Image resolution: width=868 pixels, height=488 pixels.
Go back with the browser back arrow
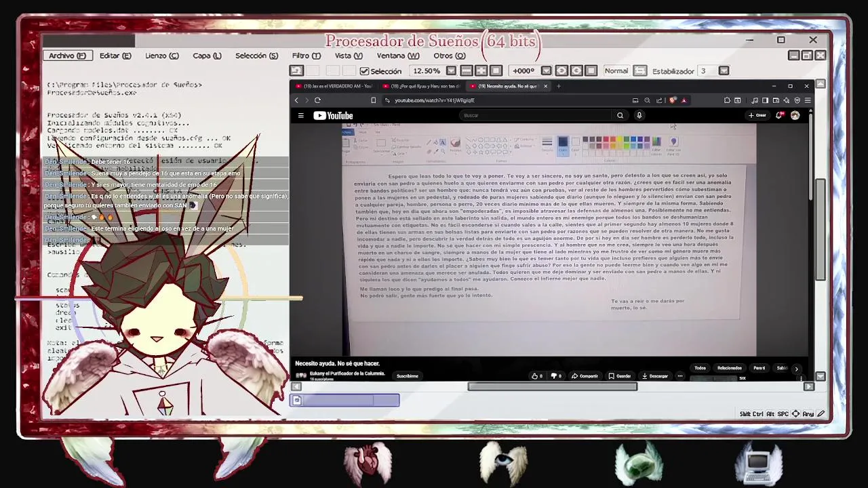point(296,100)
